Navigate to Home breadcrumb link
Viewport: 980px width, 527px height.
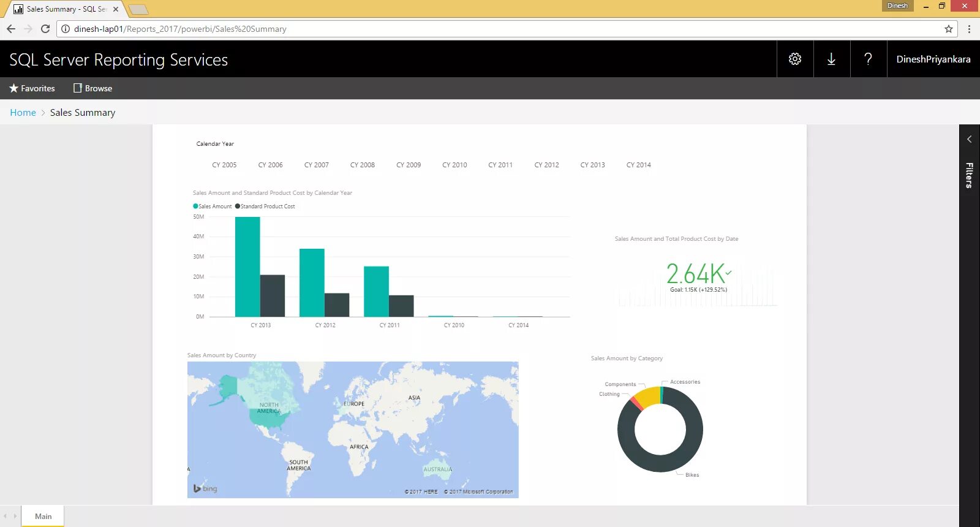click(x=23, y=113)
